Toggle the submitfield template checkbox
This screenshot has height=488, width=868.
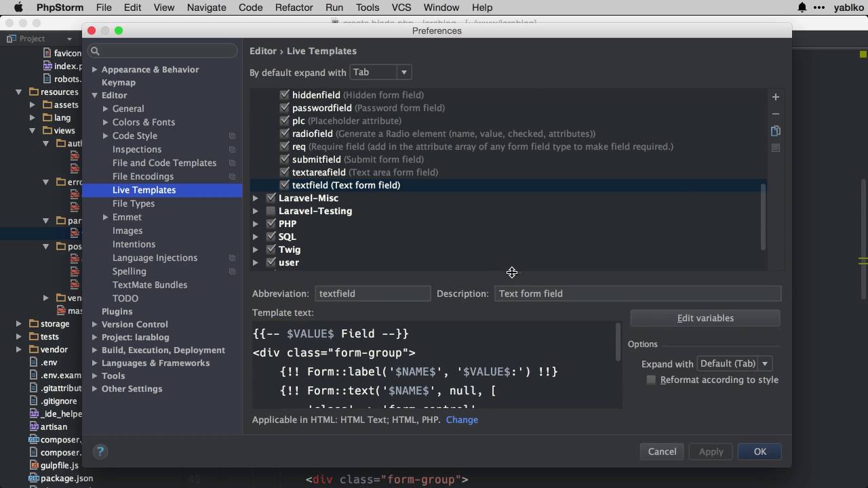click(x=285, y=159)
